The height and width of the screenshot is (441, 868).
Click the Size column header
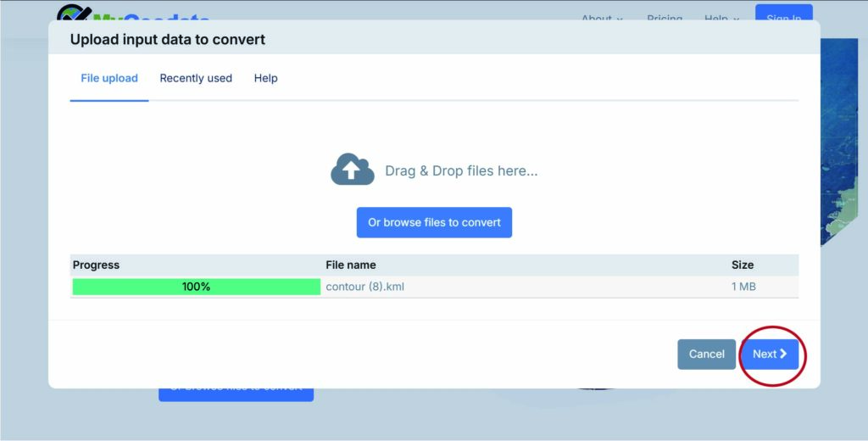[x=743, y=265]
